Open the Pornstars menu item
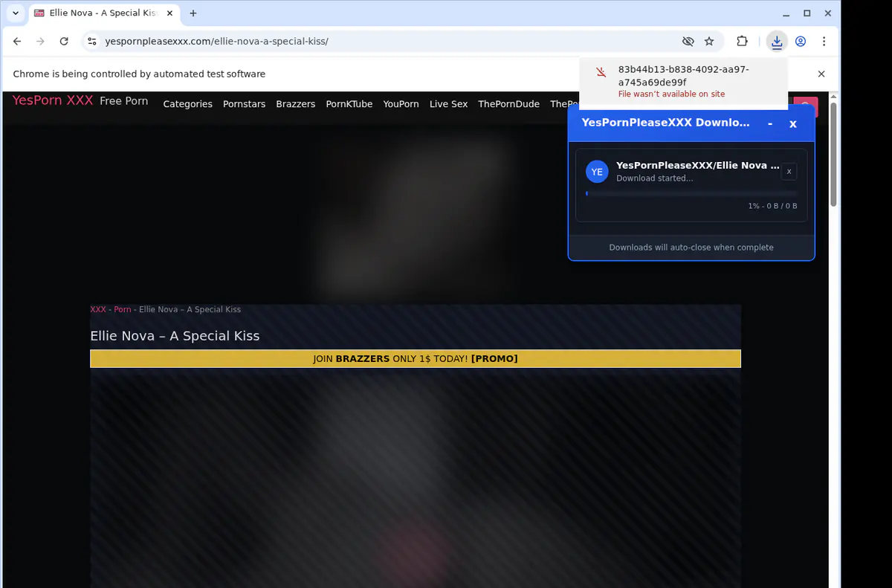 tap(244, 104)
